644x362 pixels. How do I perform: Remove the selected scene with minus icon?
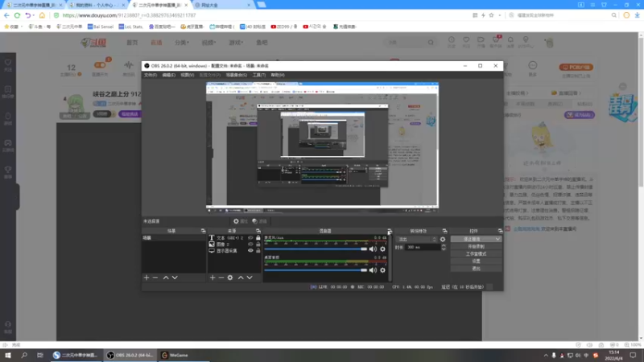(155, 278)
